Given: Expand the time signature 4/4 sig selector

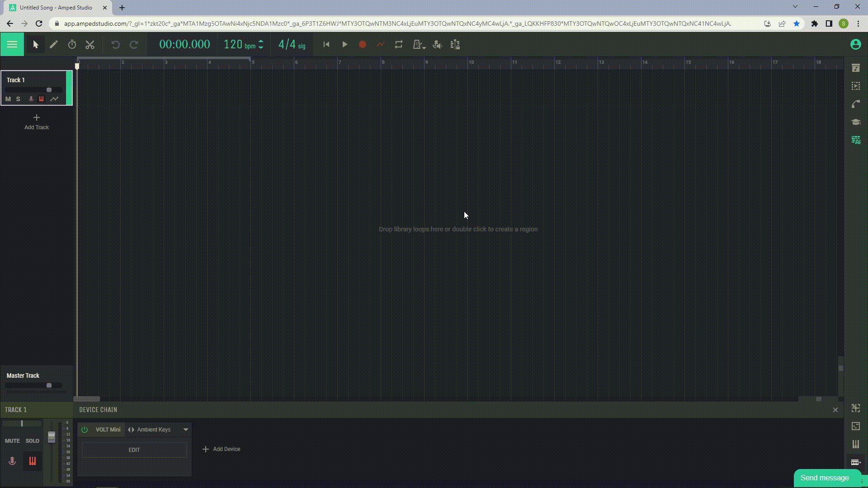Looking at the screenshot, I should tap(291, 44).
